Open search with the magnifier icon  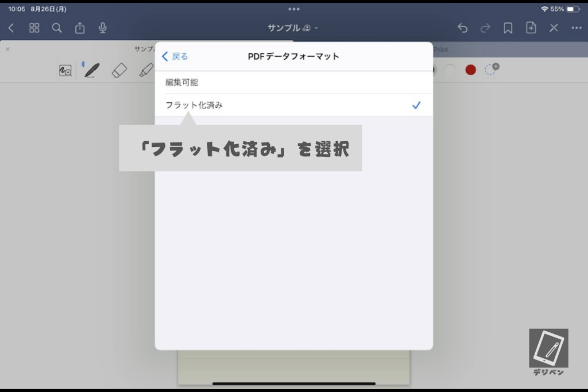pyautogui.click(x=57, y=28)
